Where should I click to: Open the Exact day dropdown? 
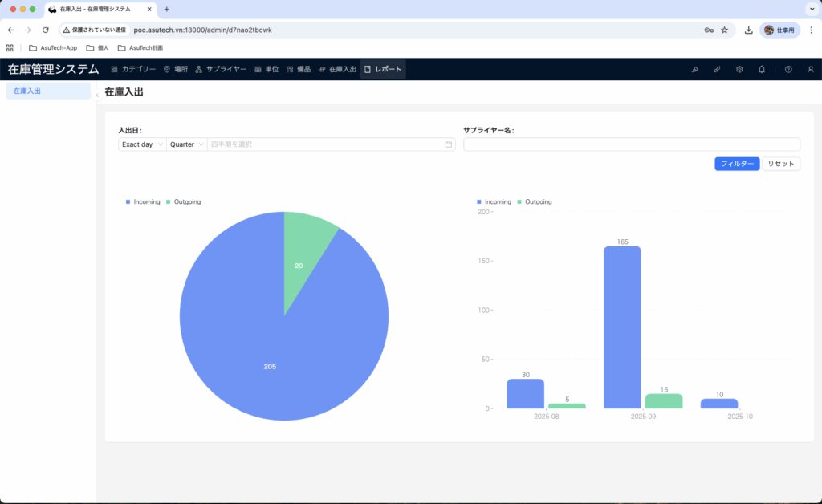coord(142,144)
